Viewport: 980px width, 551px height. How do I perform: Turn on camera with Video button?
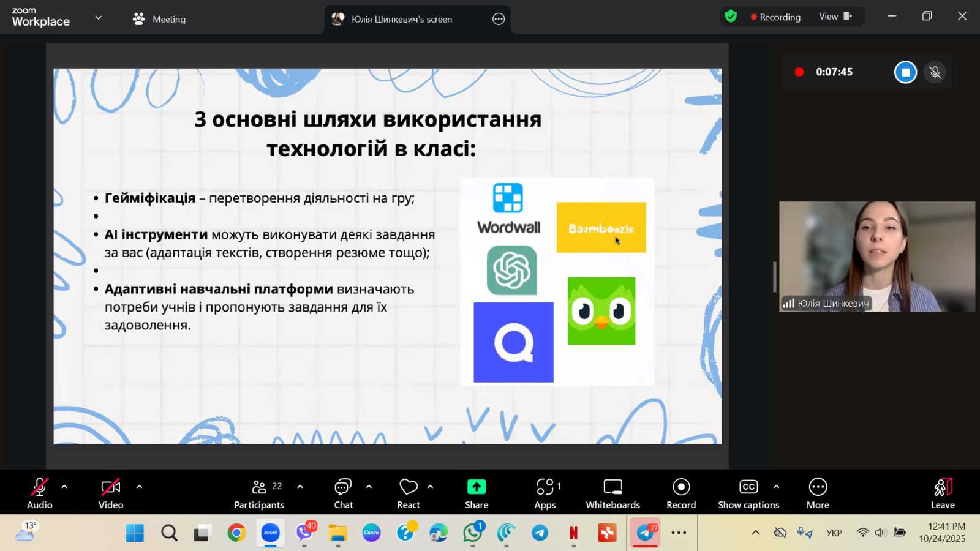(x=111, y=493)
